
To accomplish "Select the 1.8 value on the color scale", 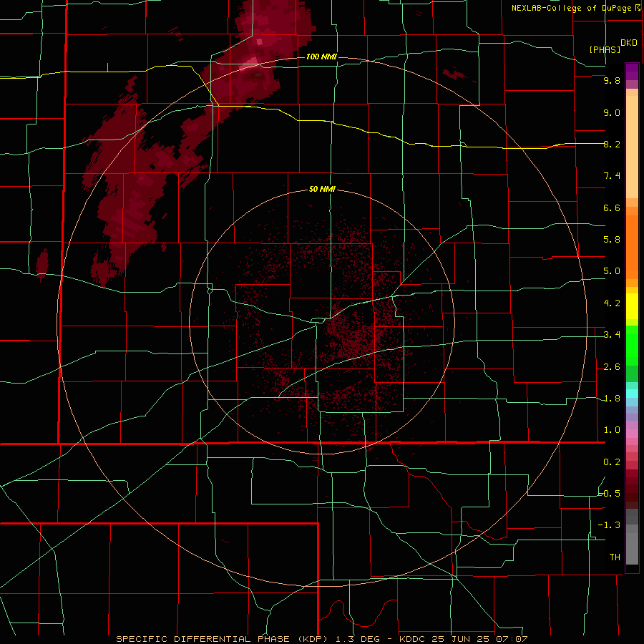I will pos(612,399).
